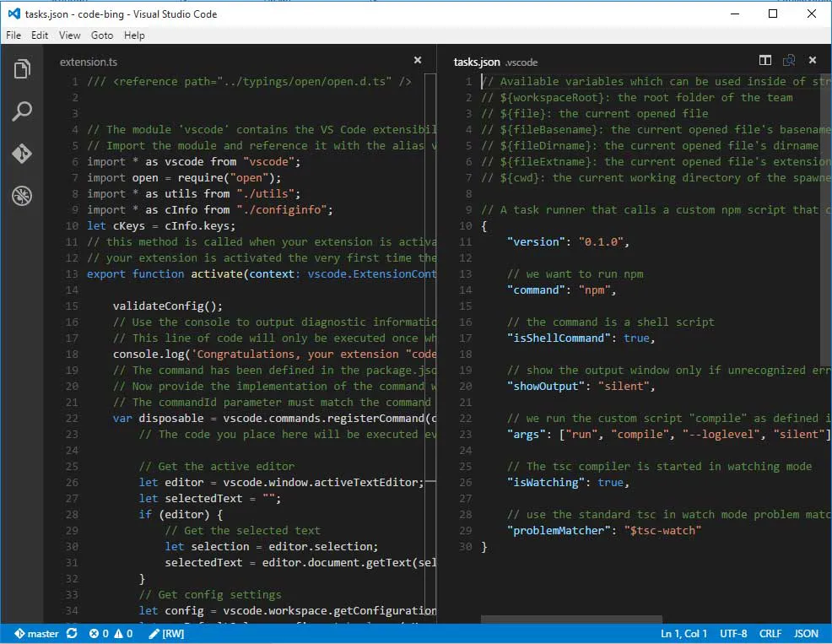The height and width of the screenshot is (644, 832).
Task: Select the CRLF line ending option
Action: pos(770,633)
